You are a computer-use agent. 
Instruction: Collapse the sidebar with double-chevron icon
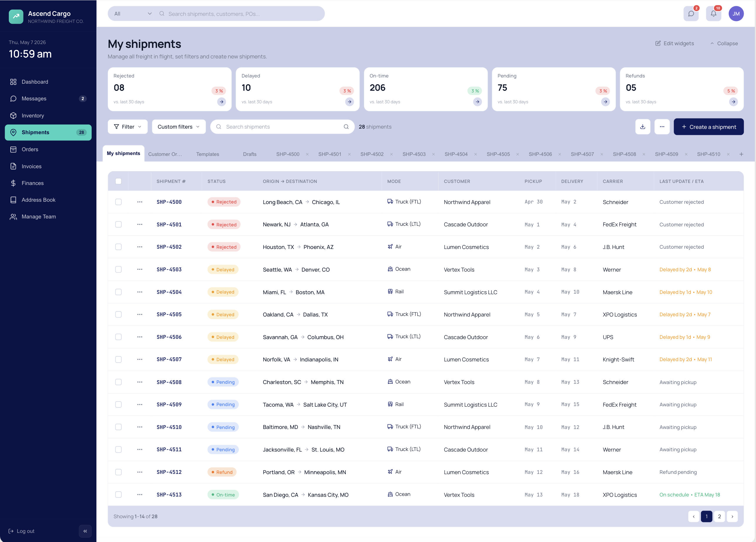point(85,531)
